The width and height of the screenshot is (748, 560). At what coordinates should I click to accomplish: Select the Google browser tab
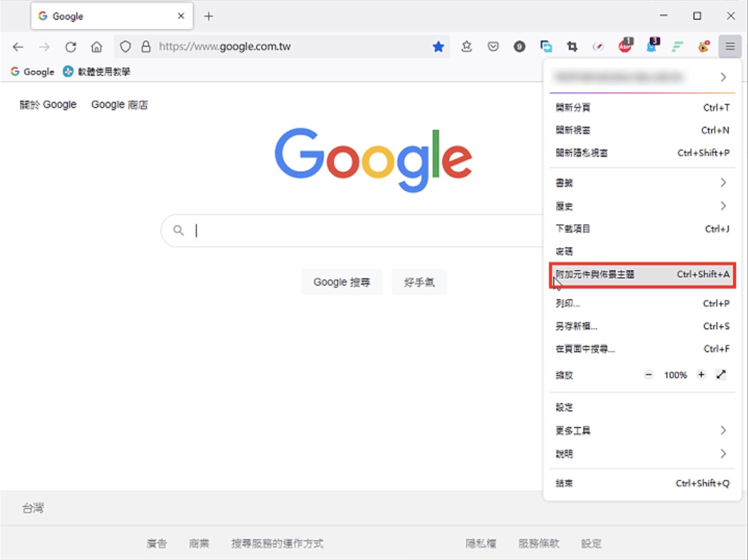[x=112, y=16]
